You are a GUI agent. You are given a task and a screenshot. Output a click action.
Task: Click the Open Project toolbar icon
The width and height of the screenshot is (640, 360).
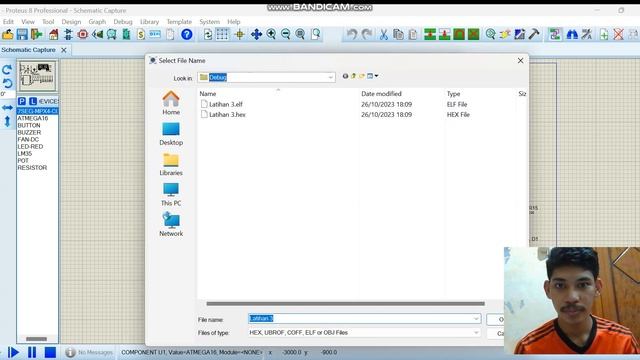8,35
